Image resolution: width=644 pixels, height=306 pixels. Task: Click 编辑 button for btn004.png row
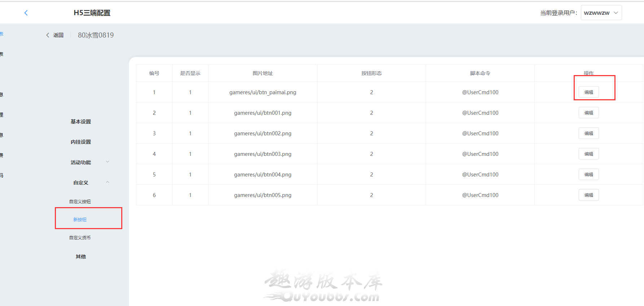tap(588, 175)
